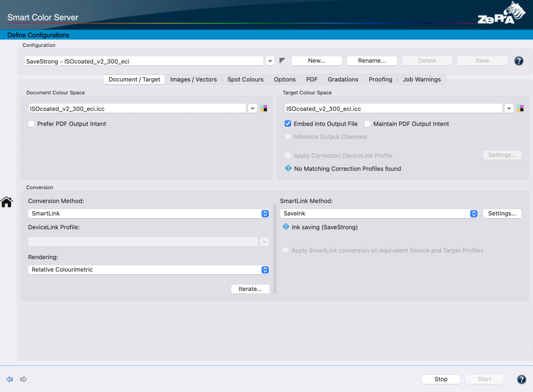The height and width of the screenshot is (392, 533).
Task: Click the Delete configuration button
Action: pos(427,61)
